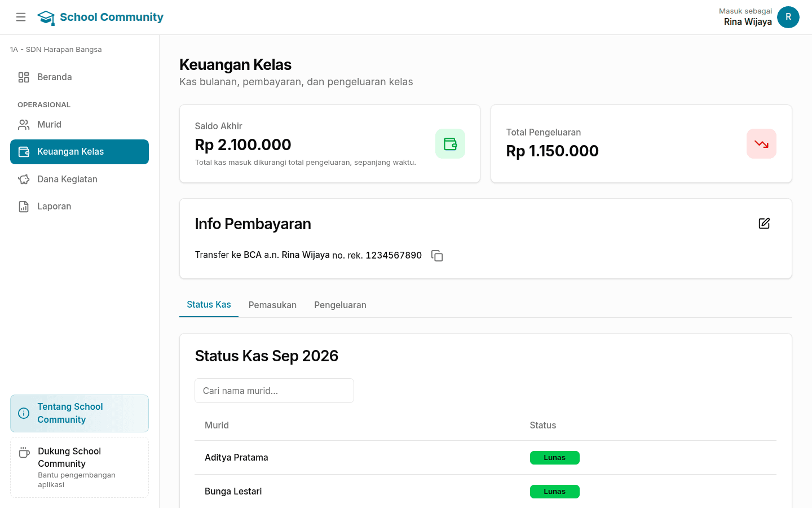Click the Lunas badge for Aditya Pratama
Image resolution: width=812 pixels, height=508 pixels.
555,458
